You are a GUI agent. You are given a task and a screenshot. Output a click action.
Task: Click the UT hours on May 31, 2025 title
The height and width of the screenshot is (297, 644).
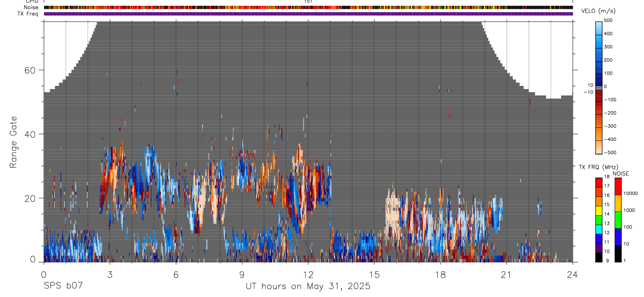click(308, 287)
